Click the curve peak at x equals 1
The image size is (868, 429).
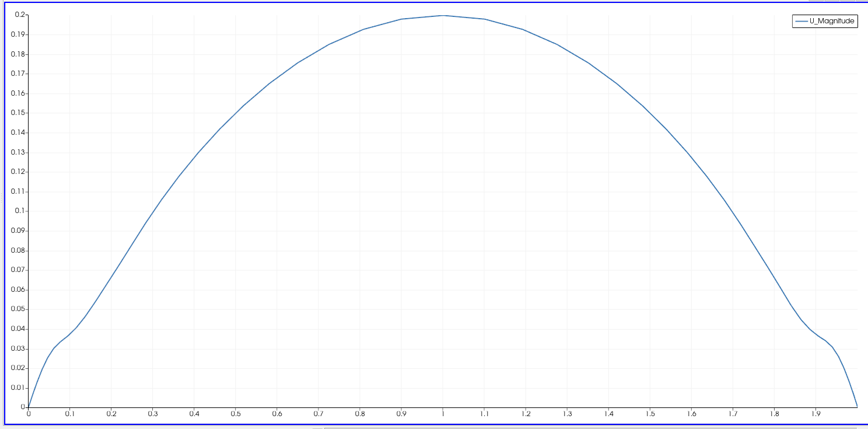(443, 16)
